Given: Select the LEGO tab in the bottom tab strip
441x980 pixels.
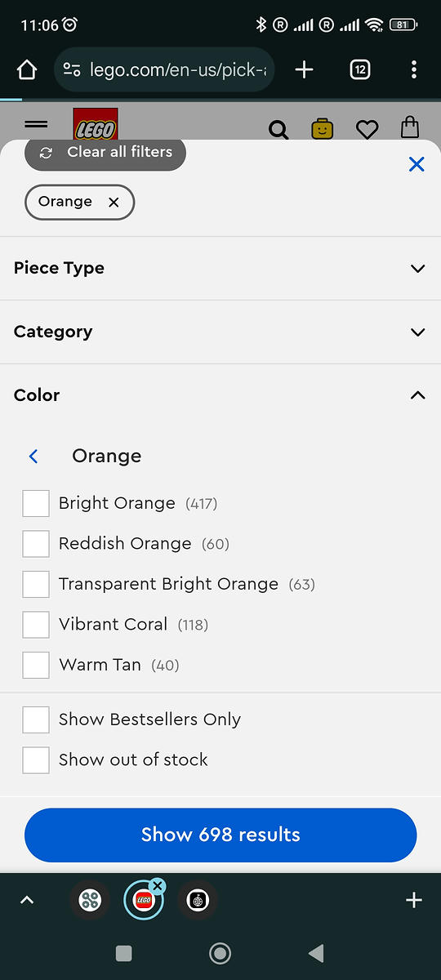Looking at the screenshot, I should click(144, 900).
